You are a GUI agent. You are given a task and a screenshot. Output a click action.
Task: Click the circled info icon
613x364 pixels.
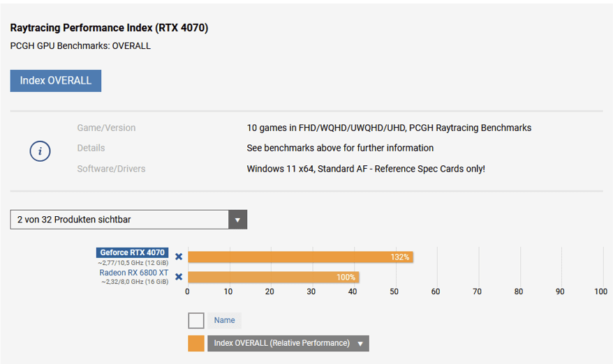pos(40,151)
